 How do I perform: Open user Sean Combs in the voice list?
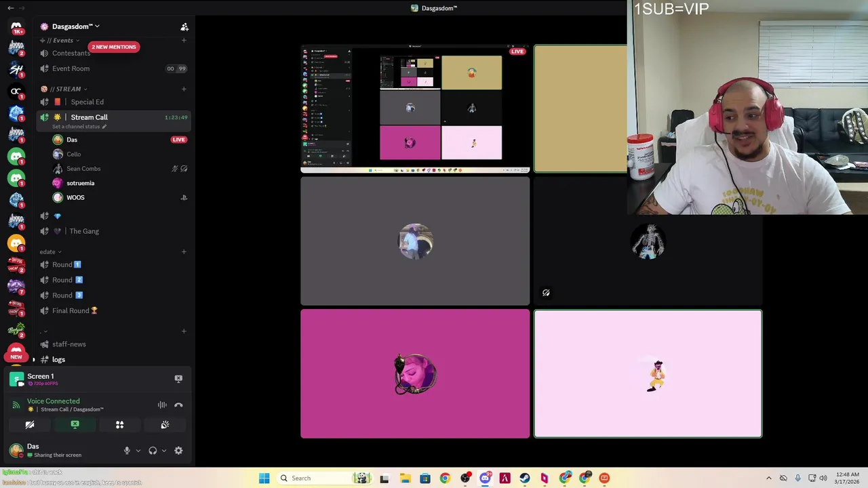119,169
